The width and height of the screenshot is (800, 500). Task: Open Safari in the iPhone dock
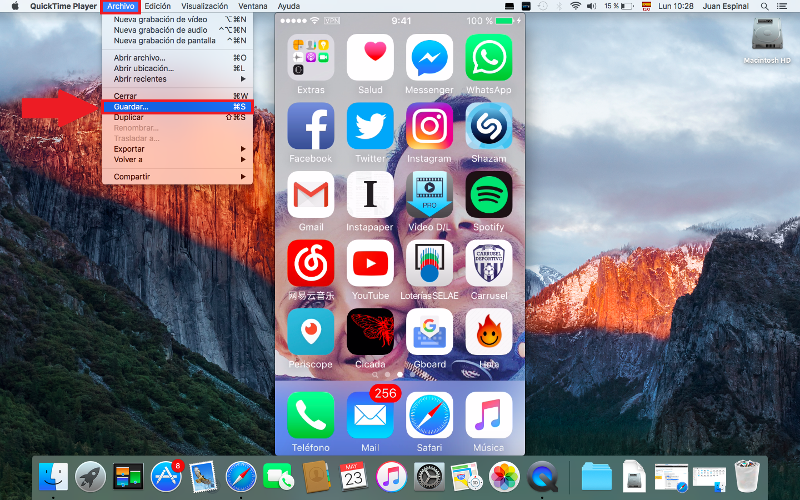pyautogui.click(x=429, y=415)
